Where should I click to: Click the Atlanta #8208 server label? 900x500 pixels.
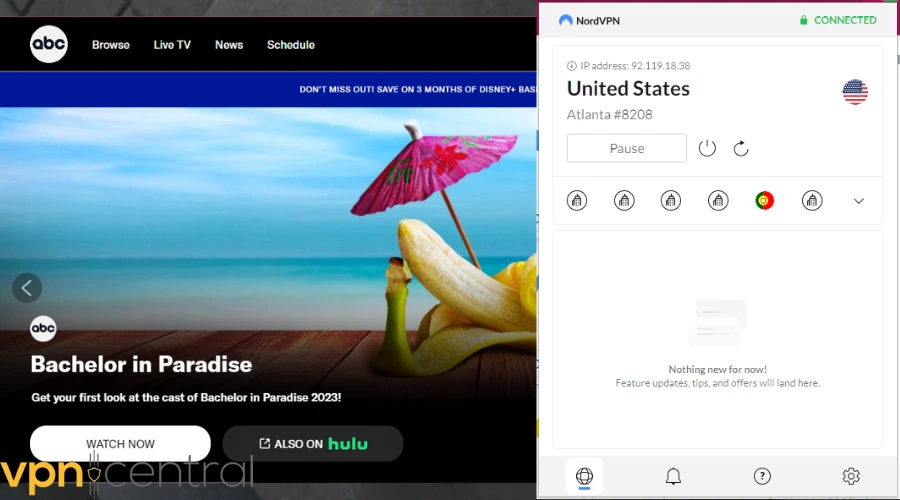pos(610,115)
